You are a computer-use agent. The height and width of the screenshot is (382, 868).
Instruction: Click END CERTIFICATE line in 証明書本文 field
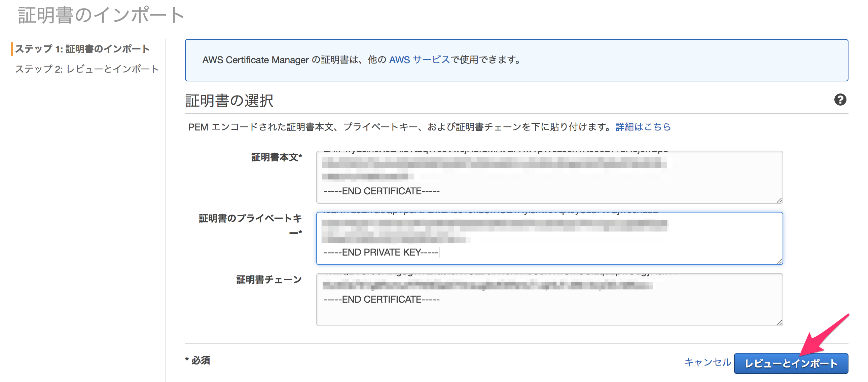[382, 191]
